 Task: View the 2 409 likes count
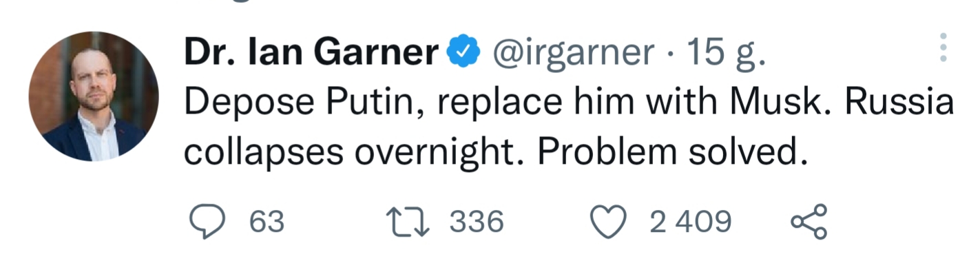pos(691,222)
